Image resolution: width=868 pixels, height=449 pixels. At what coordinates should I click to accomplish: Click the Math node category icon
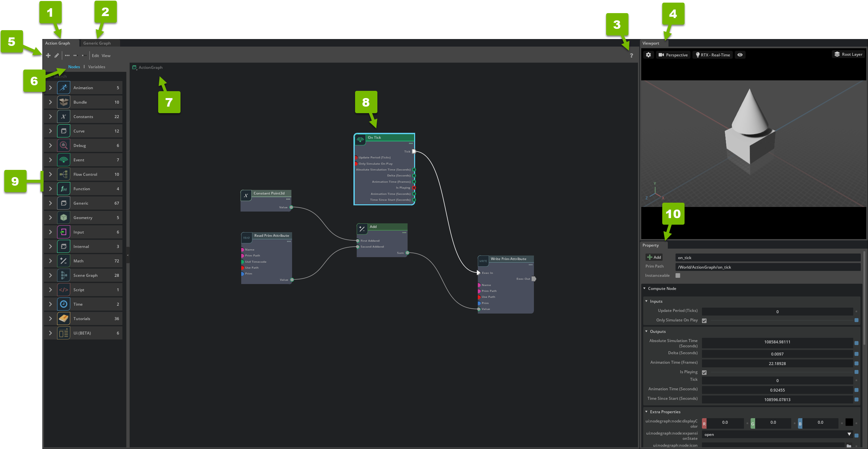coord(64,261)
